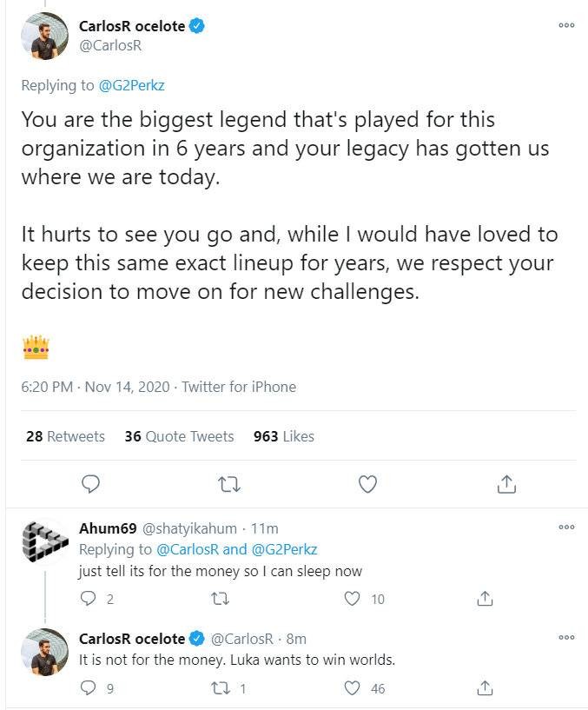Expand more options on CarlosR's bottom reply
The width and height of the screenshot is (588, 710).
(x=566, y=637)
